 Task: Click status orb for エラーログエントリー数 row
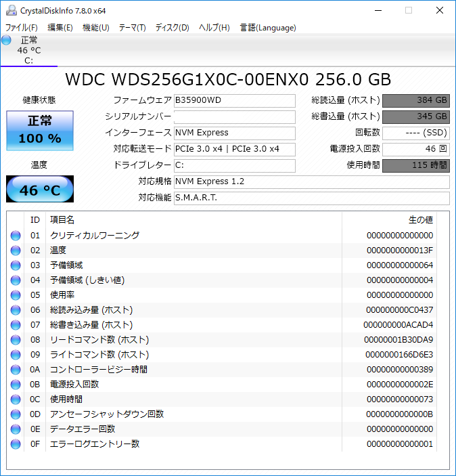point(16,443)
